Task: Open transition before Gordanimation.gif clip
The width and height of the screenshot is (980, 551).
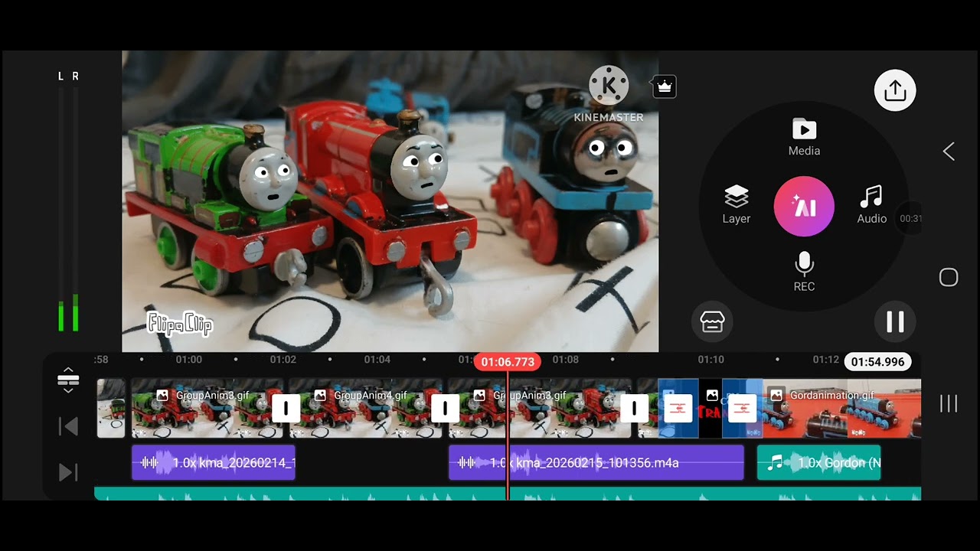Action: [x=742, y=409]
